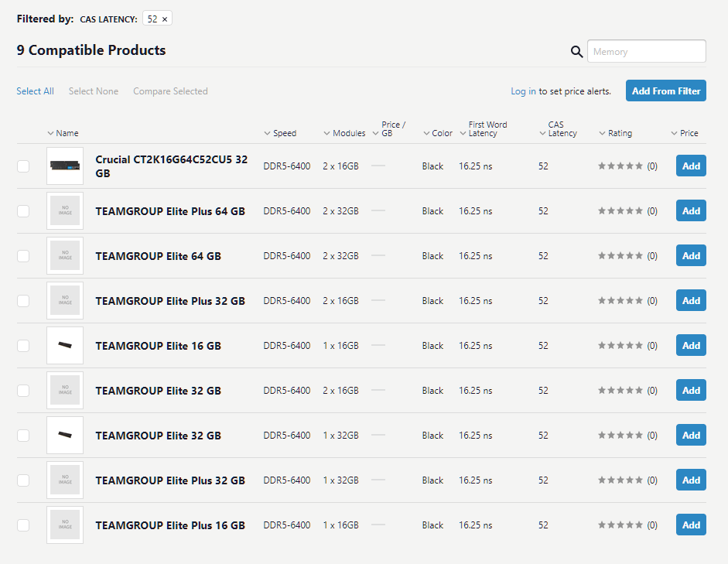
Task: Focus the Memory search field
Action: click(646, 51)
